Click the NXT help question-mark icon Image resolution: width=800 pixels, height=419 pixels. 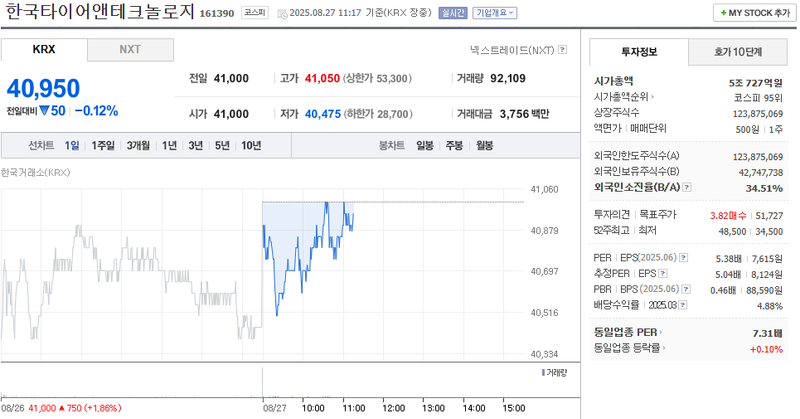tap(562, 50)
